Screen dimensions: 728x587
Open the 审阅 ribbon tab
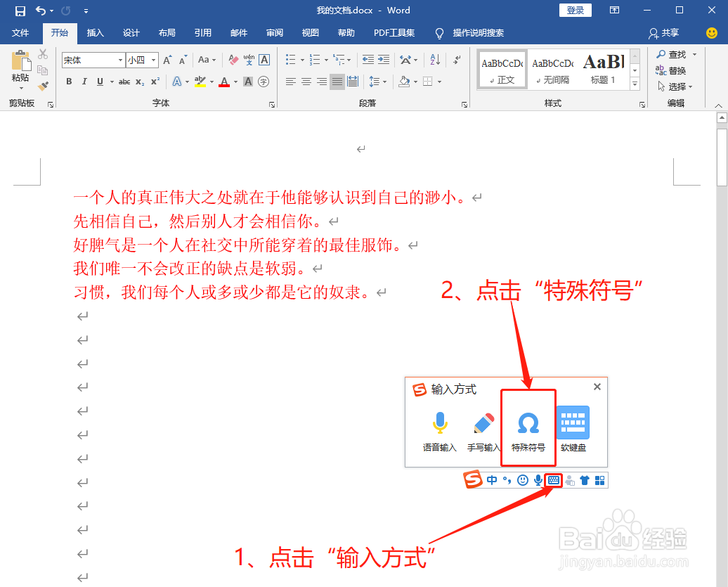coord(275,33)
